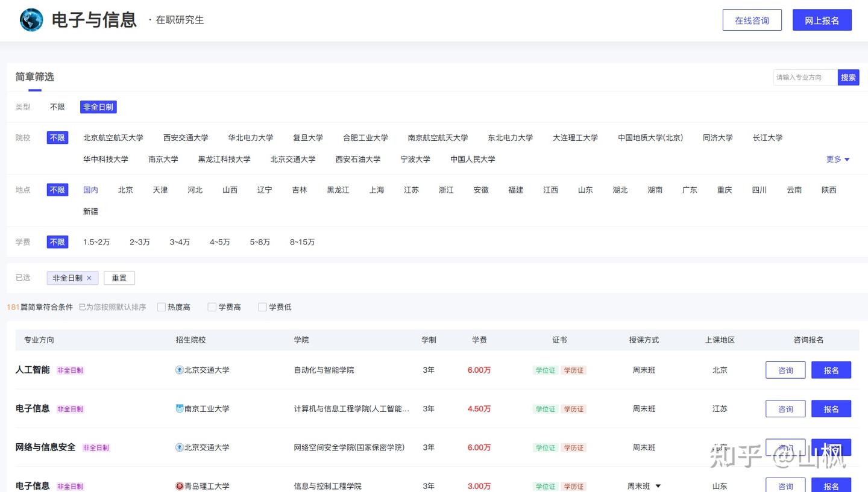Screen dimensions: 868x492
Task: Click the 自动化与智能学院 college cell
Action: pos(324,370)
